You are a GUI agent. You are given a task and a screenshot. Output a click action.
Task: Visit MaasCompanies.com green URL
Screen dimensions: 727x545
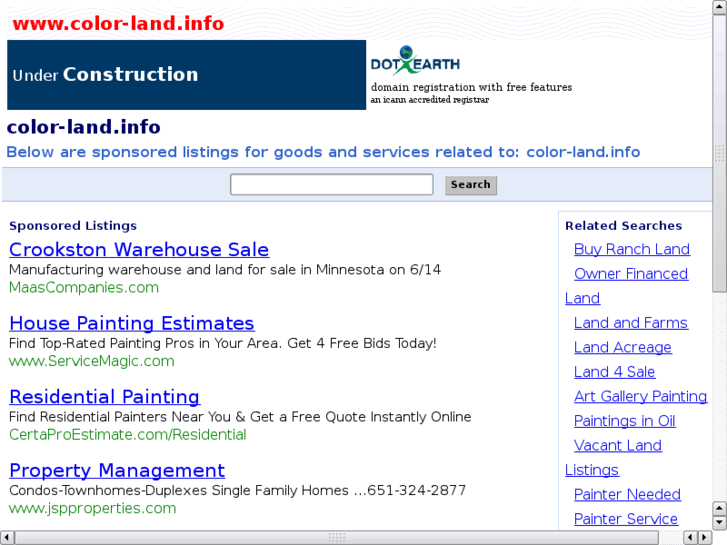click(84, 288)
